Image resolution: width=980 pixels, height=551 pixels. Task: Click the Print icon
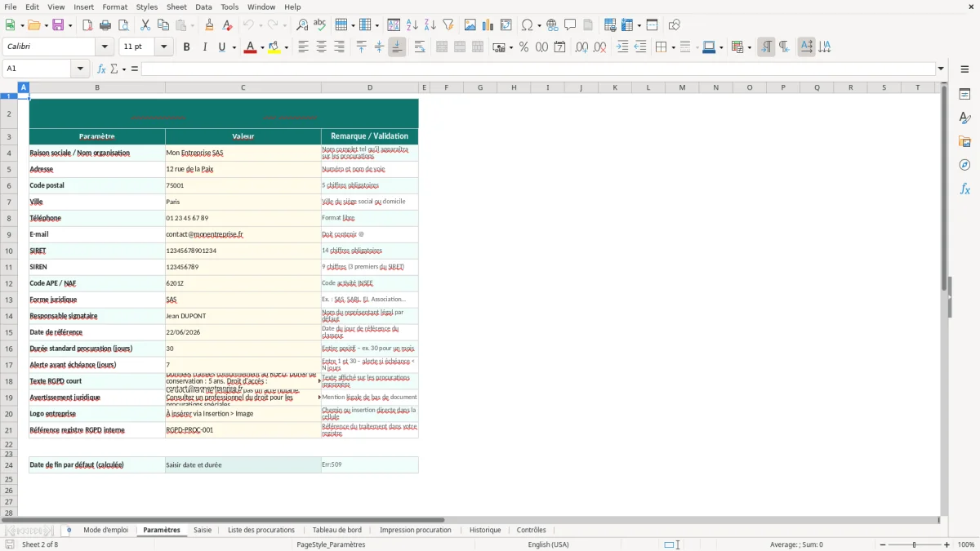click(105, 25)
